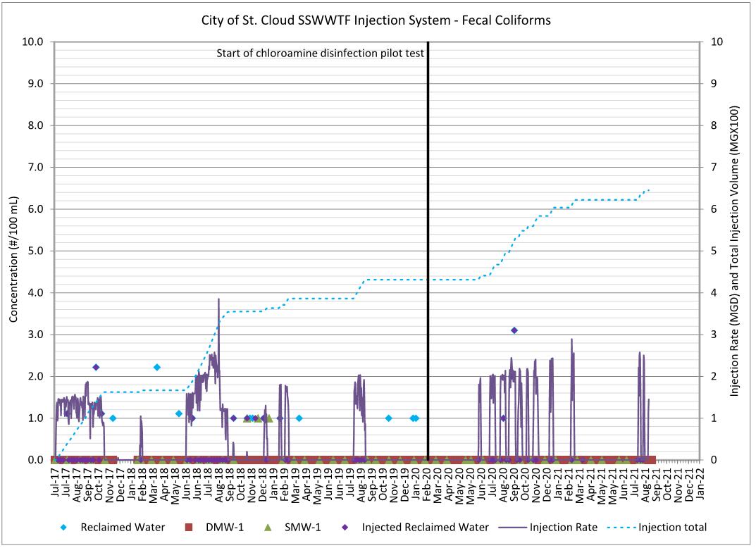The width and height of the screenshot is (756, 548).
Task: Click the x-axis label 'Oct-21'
Action: (x=667, y=484)
